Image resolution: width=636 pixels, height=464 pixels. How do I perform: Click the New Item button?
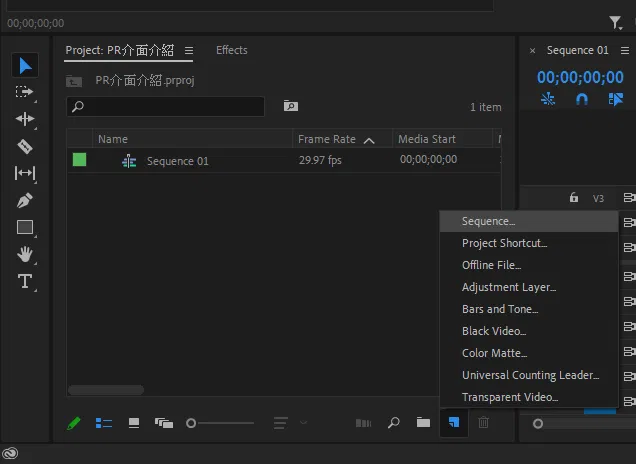454,422
